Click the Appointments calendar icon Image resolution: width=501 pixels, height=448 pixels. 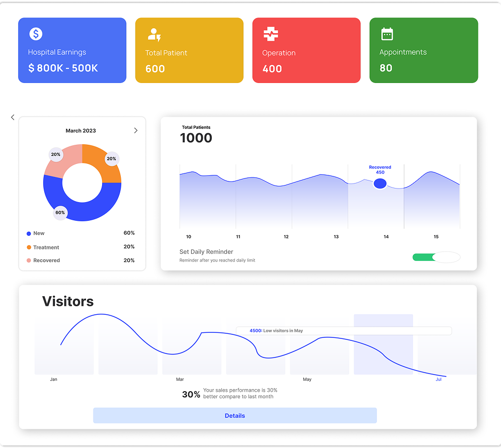387,34
